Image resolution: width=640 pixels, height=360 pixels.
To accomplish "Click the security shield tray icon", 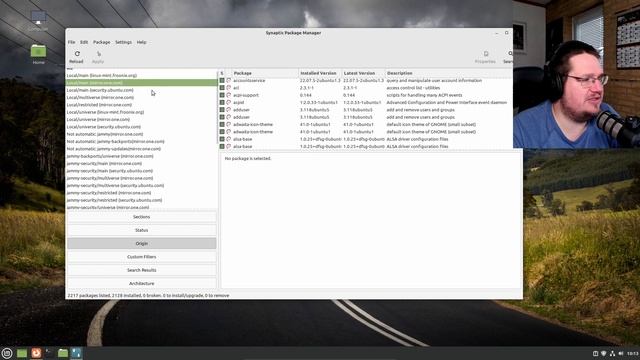I will click(x=604, y=353).
